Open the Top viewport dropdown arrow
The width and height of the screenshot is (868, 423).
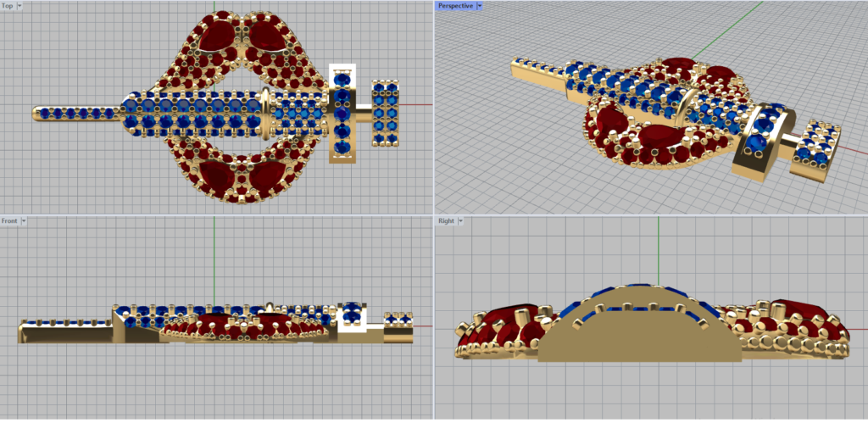pyautogui.click(x=19, y=6)
